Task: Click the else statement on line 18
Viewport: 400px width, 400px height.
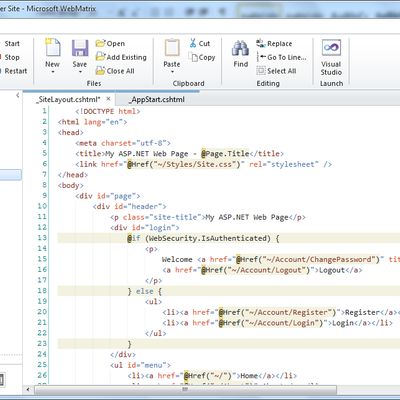Action: [145, 291]
